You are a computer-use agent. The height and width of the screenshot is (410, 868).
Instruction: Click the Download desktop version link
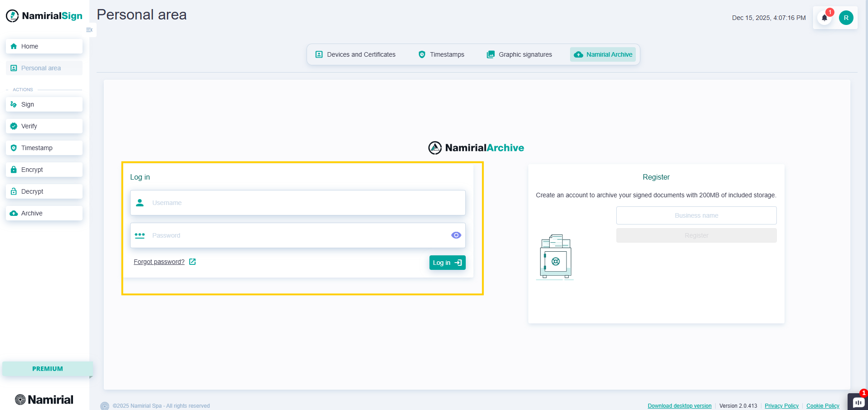679,405
